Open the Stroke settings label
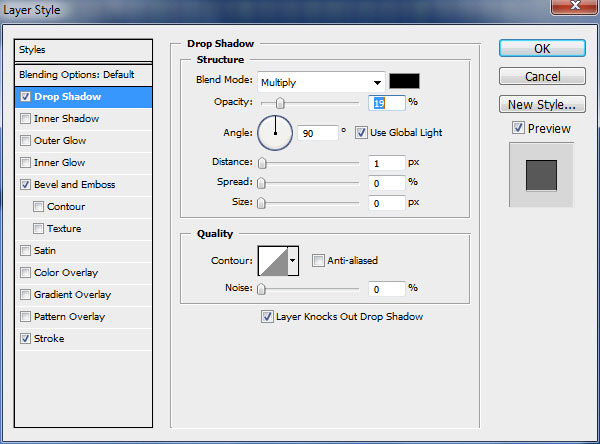The image size is (600, 444). (x=49, y=339)
